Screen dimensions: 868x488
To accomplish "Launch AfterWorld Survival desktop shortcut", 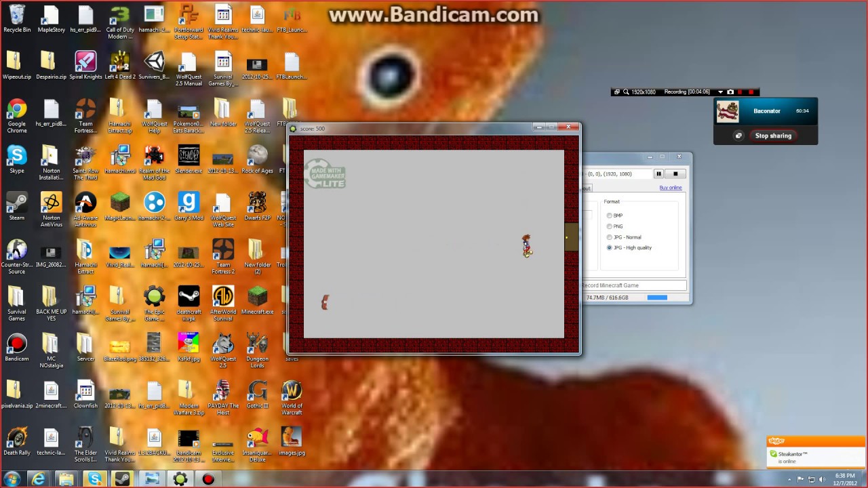I will coord(223,304).
